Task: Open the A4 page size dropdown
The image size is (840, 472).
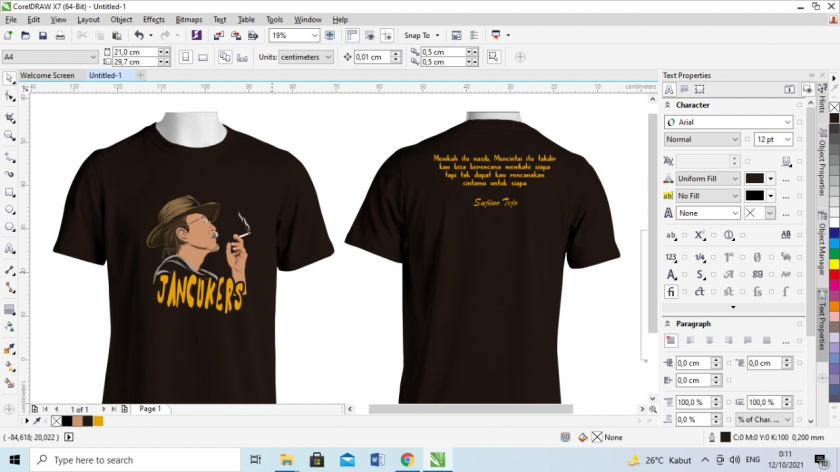Action: (x=93, y=57)
